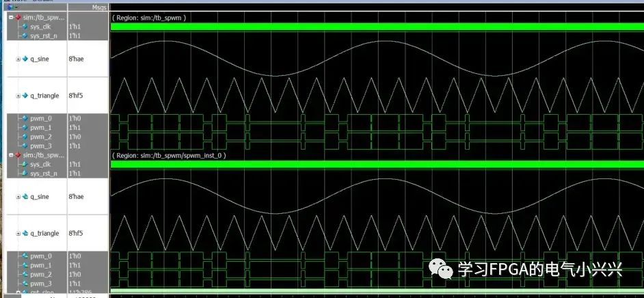Click the pwm_2 signal icon in the tb_spwm region

[25, 137]
